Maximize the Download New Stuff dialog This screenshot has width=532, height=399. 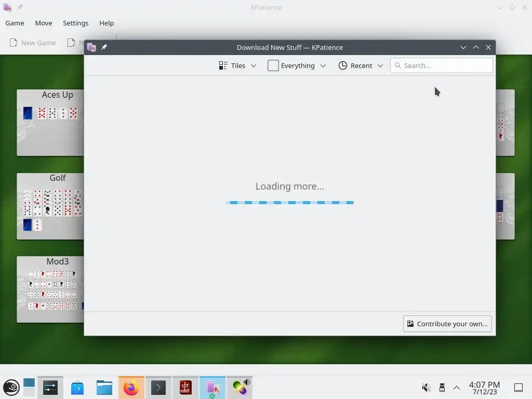click(x=476, y=47)
